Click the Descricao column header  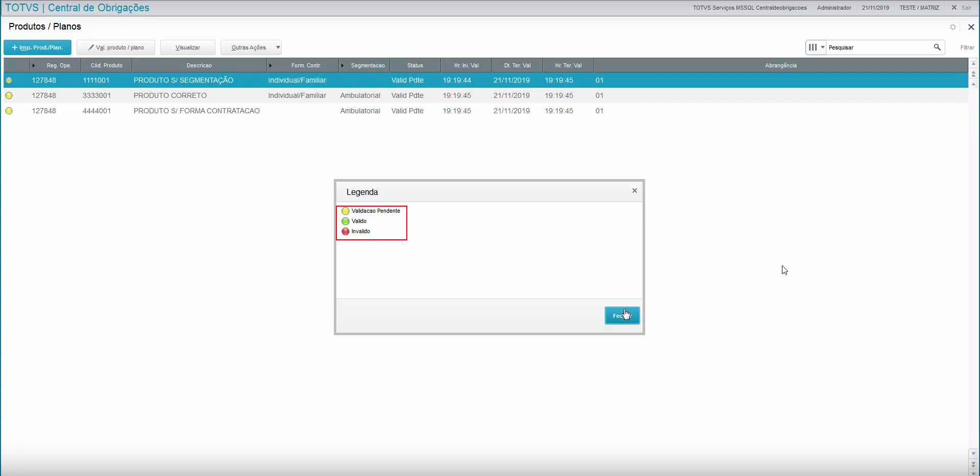point(199,65)
